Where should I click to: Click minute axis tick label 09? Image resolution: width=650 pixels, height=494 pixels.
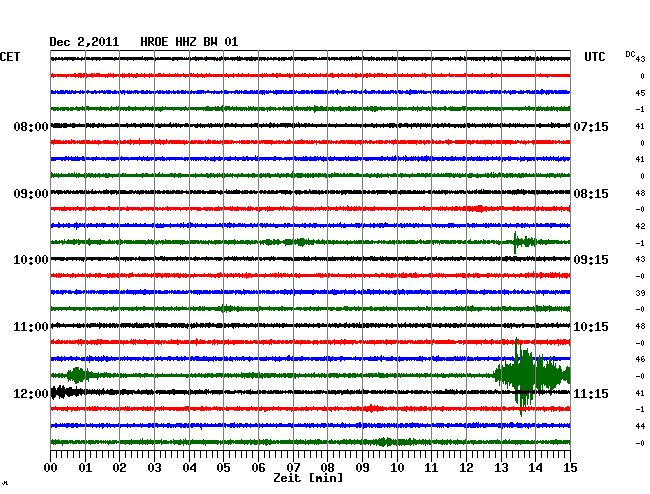click(x=362, y=468)
